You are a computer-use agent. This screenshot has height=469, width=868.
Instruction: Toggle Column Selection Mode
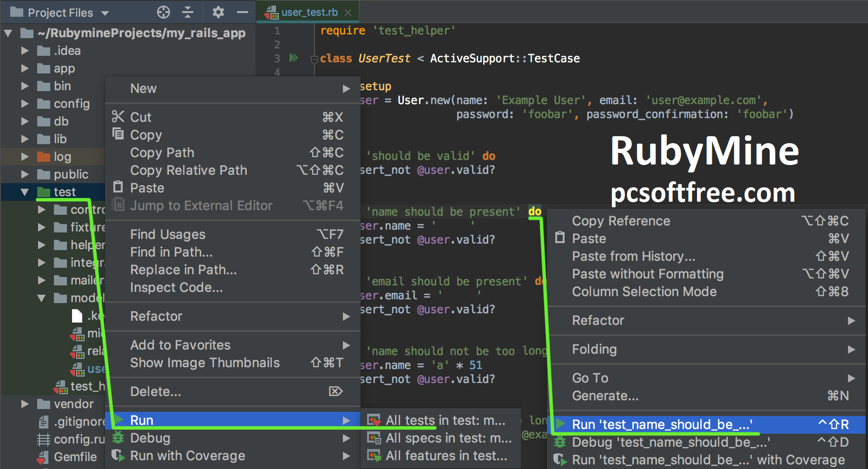706,291
